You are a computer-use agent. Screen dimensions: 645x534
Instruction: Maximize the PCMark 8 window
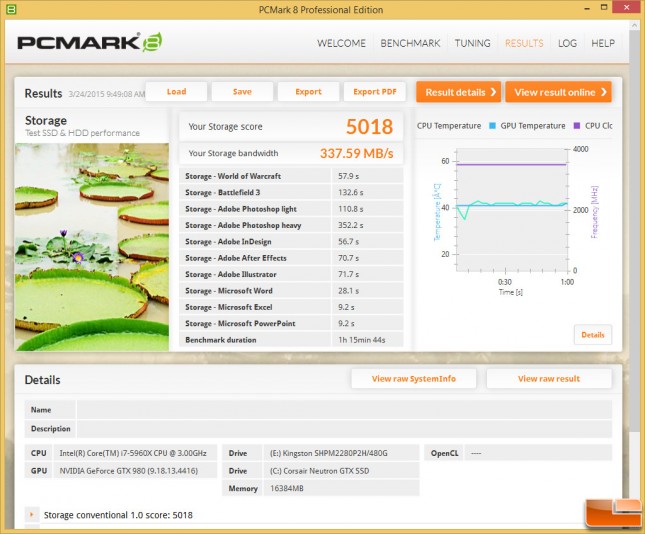604,7
